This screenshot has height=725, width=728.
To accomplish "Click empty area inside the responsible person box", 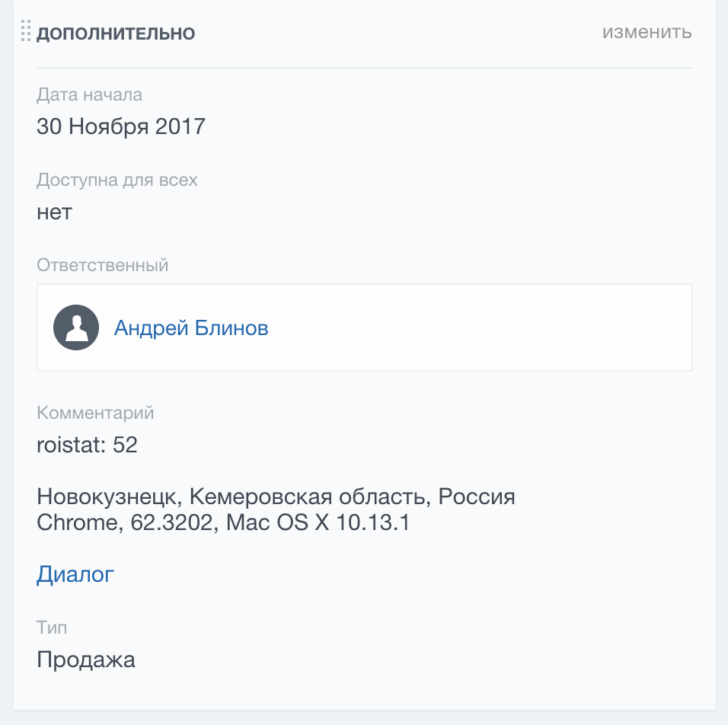I will [x=478, y=327].
